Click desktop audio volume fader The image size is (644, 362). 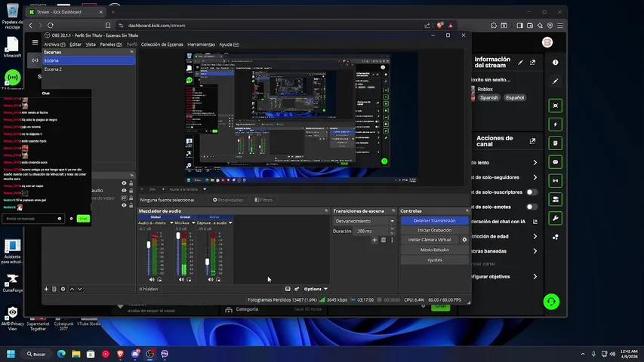(149, 244)
